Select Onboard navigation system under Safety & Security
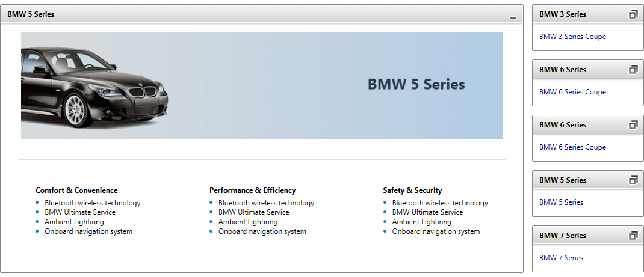This screenshot has width=644, height=277. (436, 231)
